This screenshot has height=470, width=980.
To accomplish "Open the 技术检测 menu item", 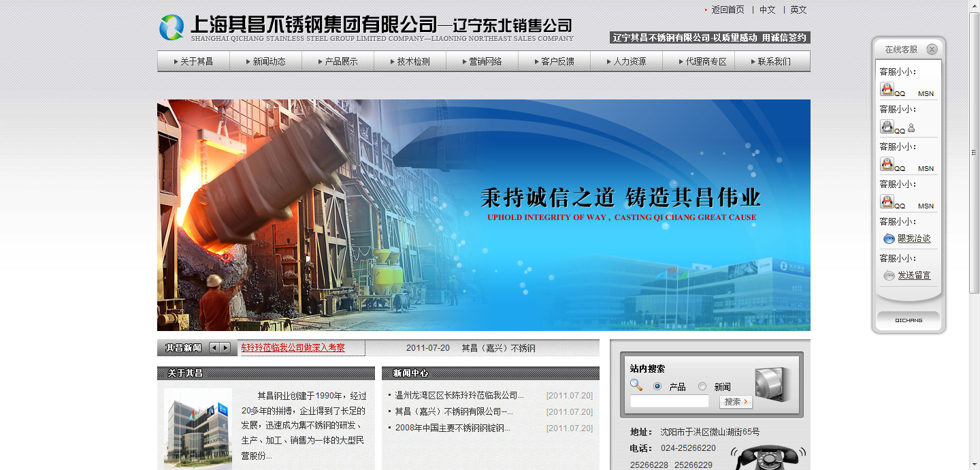I will pyautogui.click(x=410, y=61).
